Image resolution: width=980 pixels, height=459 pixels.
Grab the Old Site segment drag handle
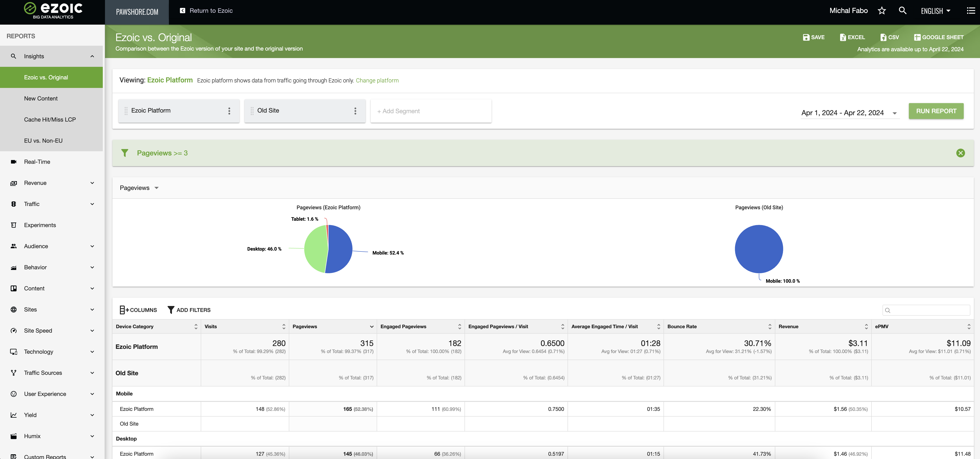pyautogui.click(x=252, y=111)
